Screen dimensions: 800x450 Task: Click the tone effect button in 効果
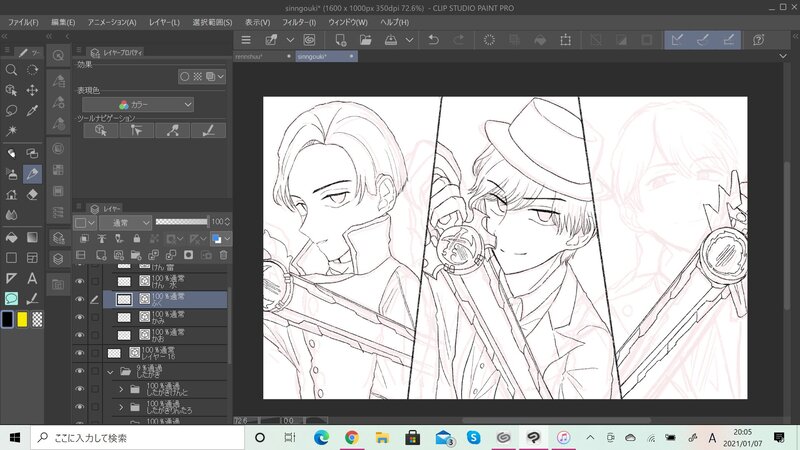tap(197, 77)
